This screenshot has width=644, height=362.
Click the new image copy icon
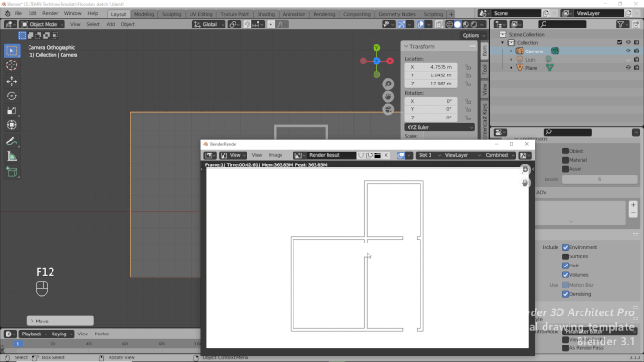(369, 155)
